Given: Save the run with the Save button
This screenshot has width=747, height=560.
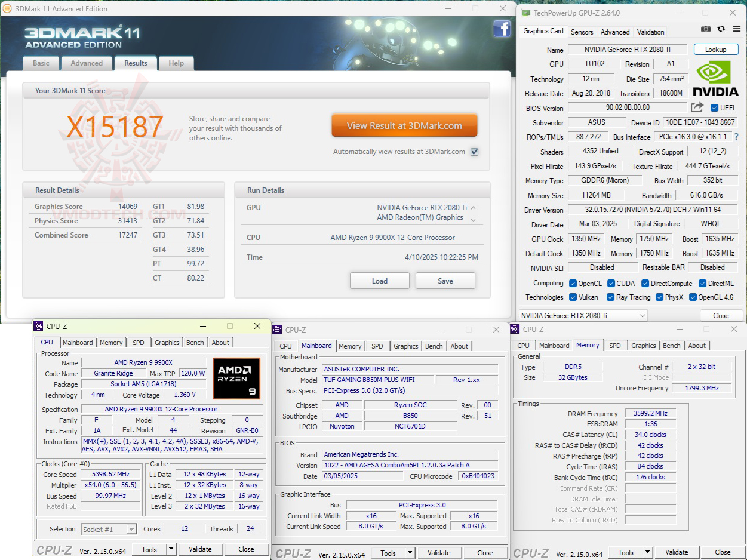Looking at the screenshot, I should click(445, 281).
